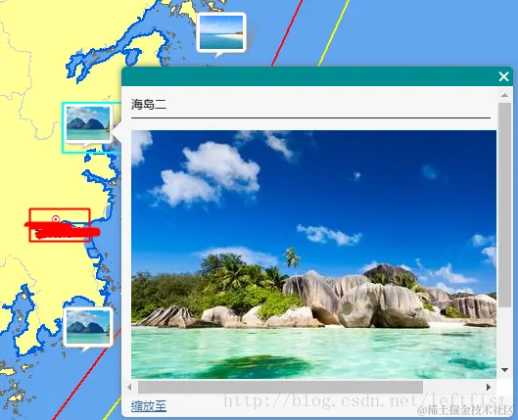Click the popup's horizontal scroll left arrow
The height and width of the screenshot is (420, 518).
point(129,387)
